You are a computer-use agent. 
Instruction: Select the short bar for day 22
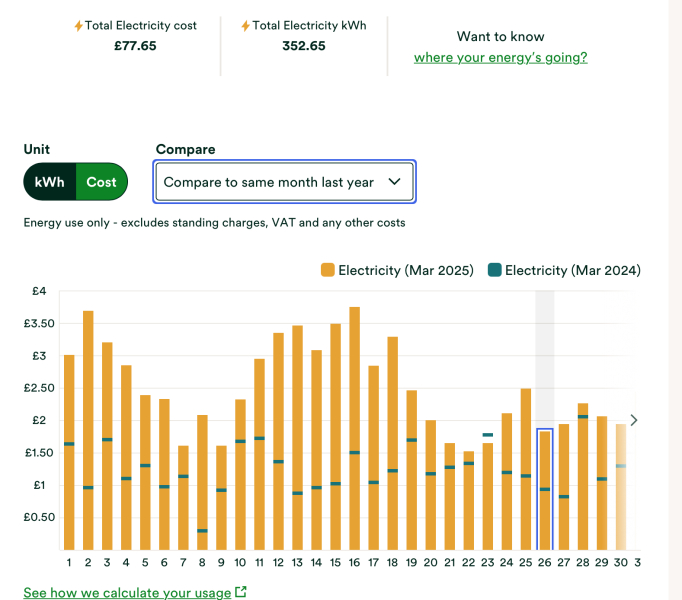(468, 500)
